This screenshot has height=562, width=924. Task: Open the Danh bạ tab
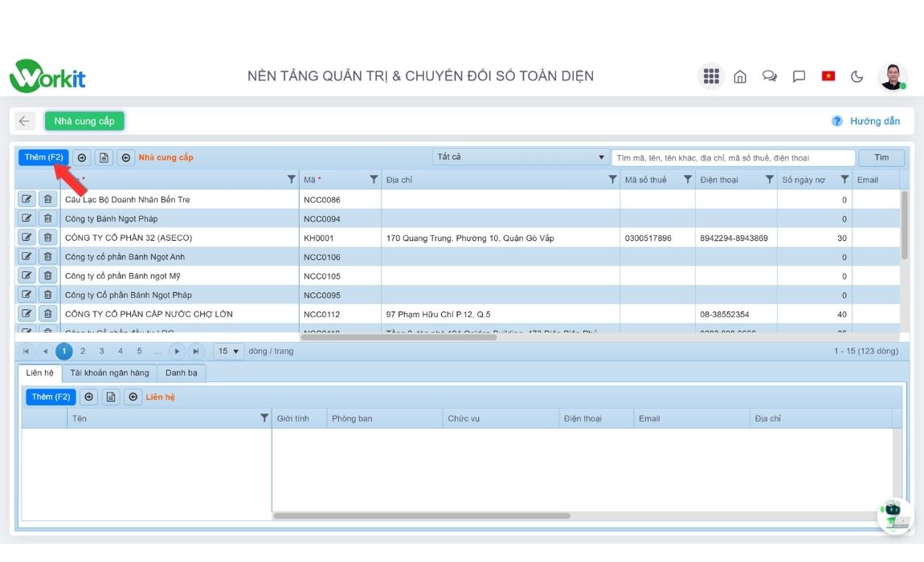181,373
